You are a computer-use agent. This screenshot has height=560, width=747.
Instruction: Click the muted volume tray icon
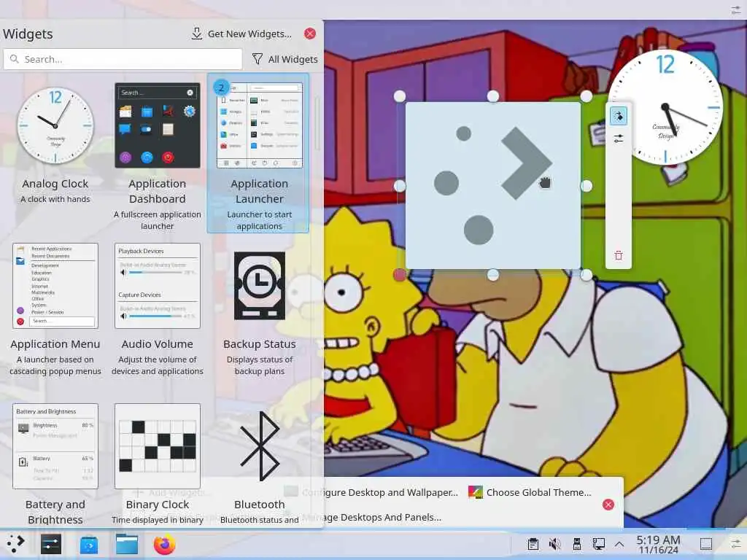coord(555,544)
